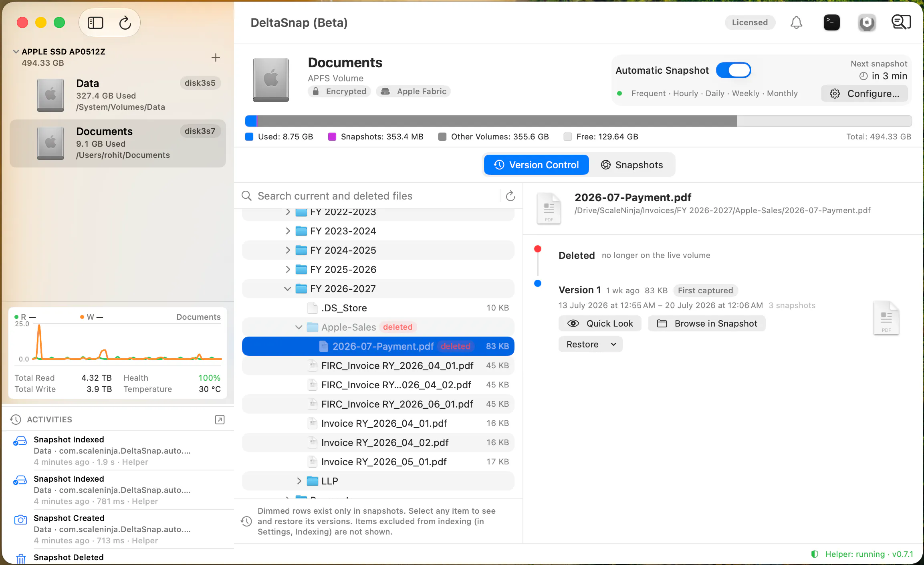Select Invoice RY_2026_04_01.pdf row
The image size is (924, 565).
point(378,423)
